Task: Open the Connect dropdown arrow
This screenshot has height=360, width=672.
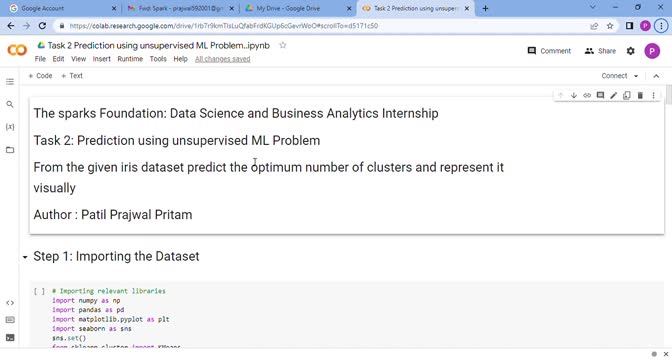Action: point(636,76)
